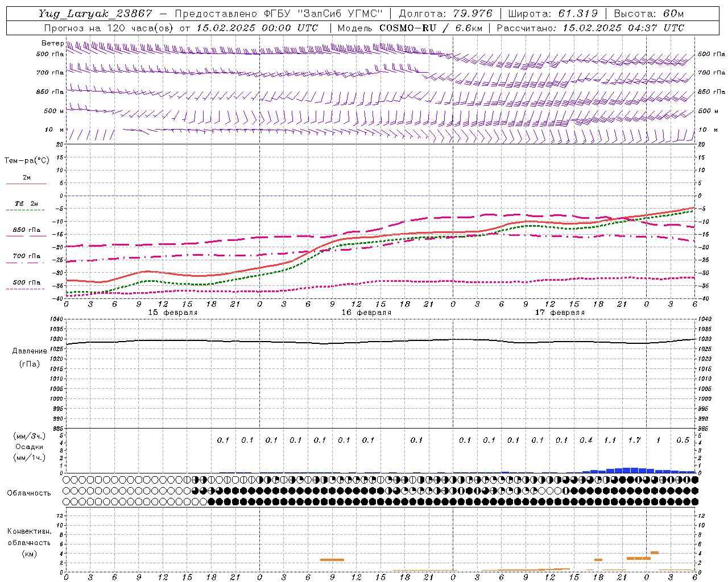The image size is (728, 582).
Task: Click the 1.1 precipitation amount value
Action: (610, 440)
